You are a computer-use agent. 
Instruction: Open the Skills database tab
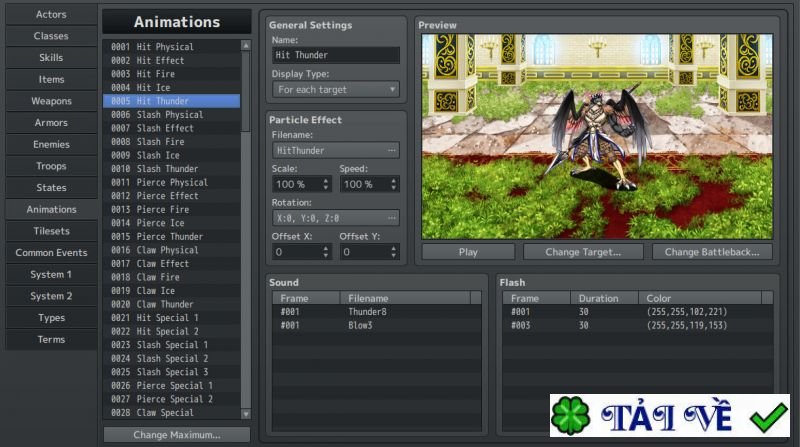pyautogui.click(x=51, y=58)
